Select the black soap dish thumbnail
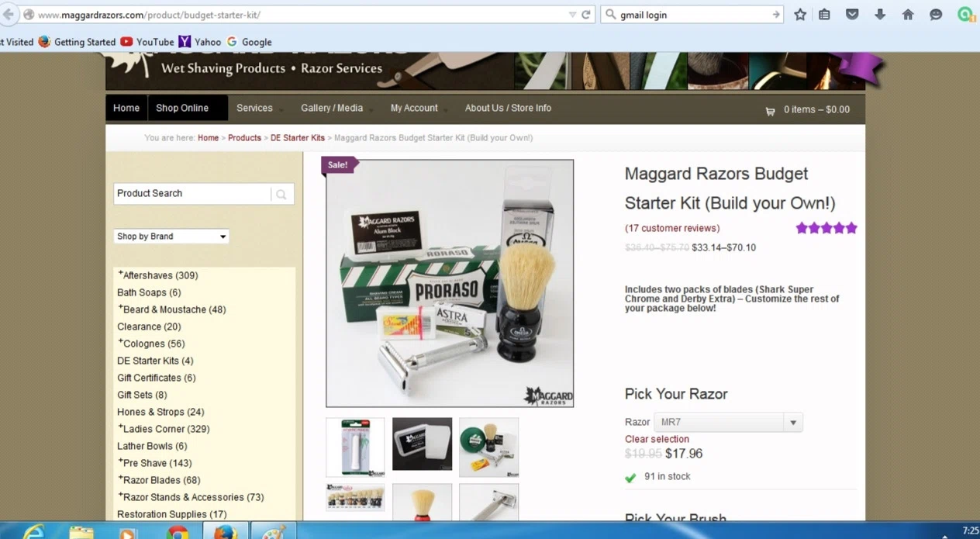 click(422, 444)
